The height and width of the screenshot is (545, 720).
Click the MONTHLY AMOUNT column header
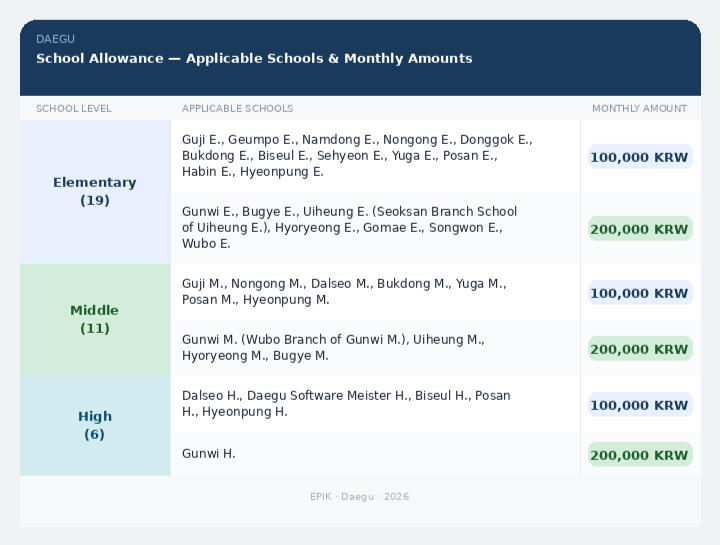(639, 108)
